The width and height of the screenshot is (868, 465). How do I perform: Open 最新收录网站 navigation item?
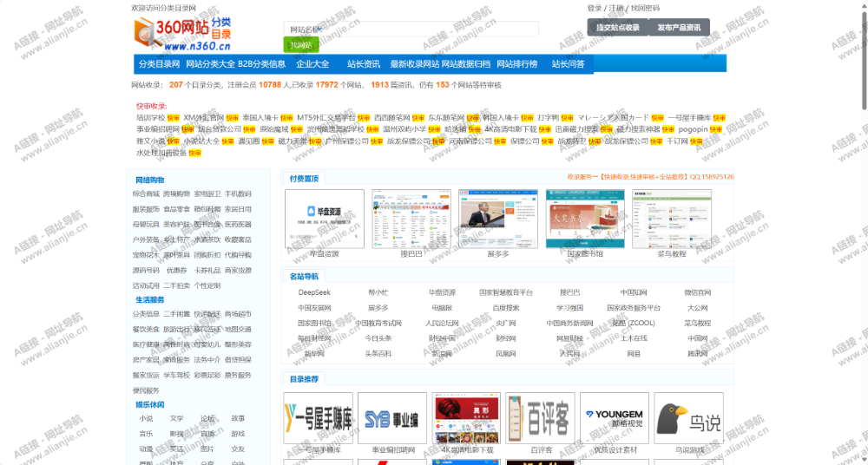(415, 63)
